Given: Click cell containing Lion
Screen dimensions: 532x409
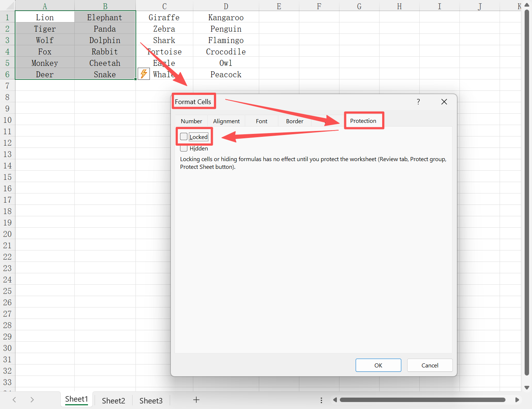Looking at the screenshot, I should tap(45, 17).
